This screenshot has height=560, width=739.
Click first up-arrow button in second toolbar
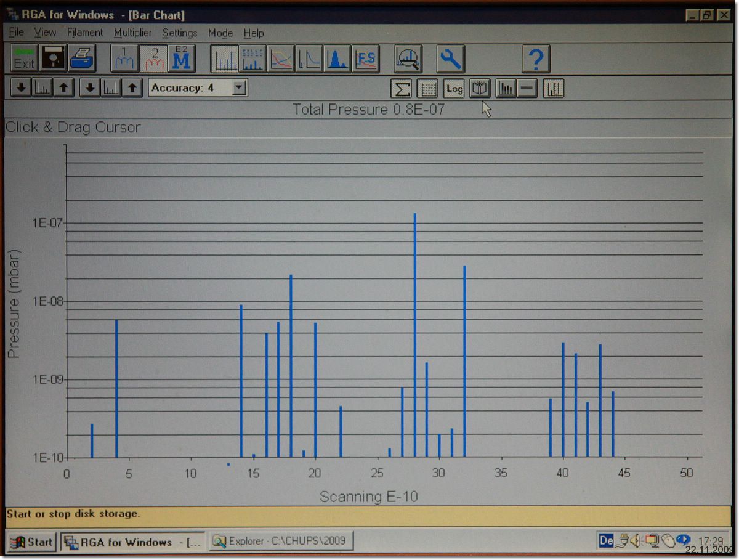(63, 88)
